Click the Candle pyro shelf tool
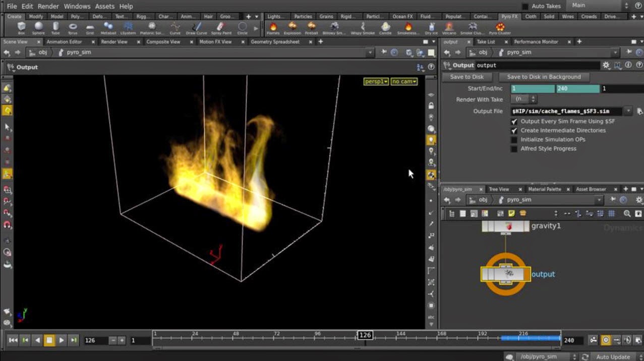 coord(385,28)
